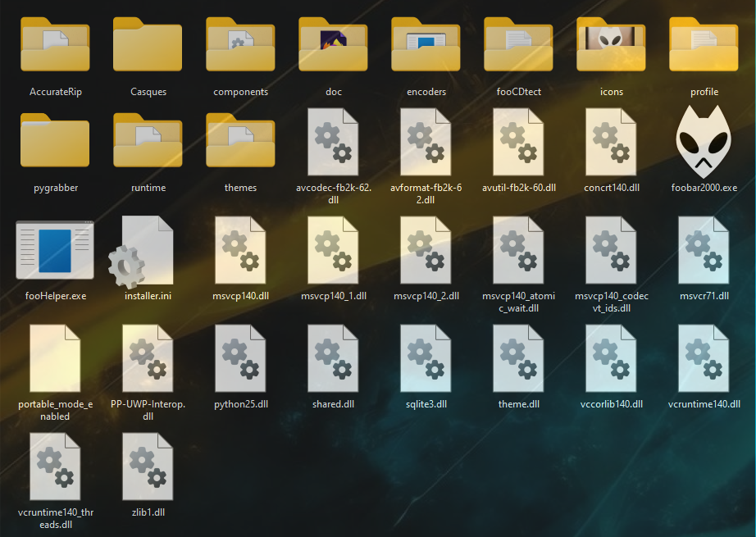Open the doc folder
The image size is (756, 537).
333,44
